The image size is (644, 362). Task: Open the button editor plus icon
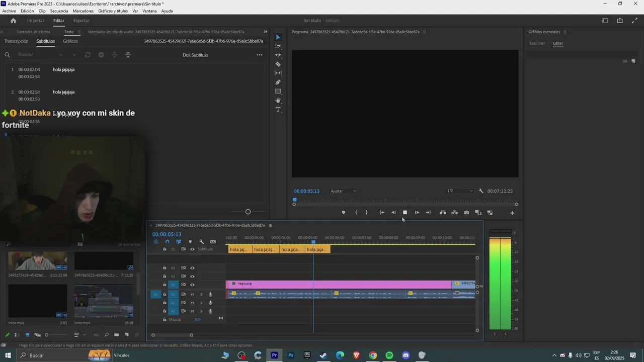coord(512,213)
